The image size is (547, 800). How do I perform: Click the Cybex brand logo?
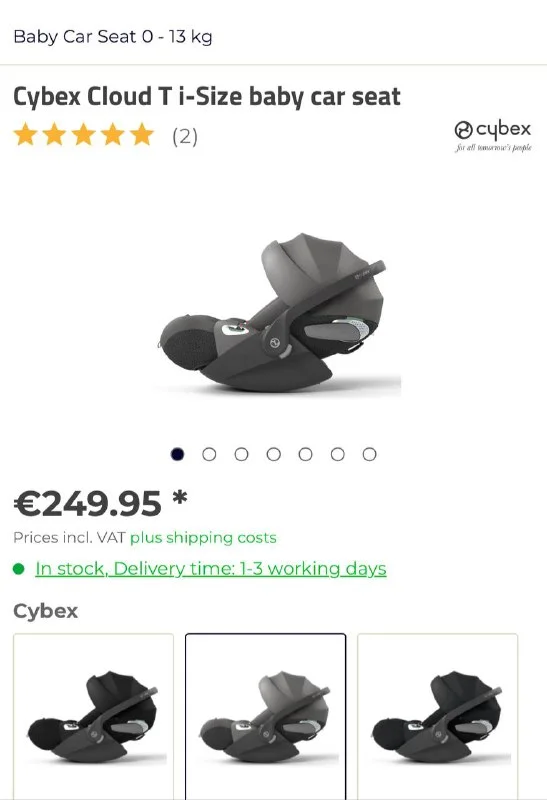pos(493,136)
